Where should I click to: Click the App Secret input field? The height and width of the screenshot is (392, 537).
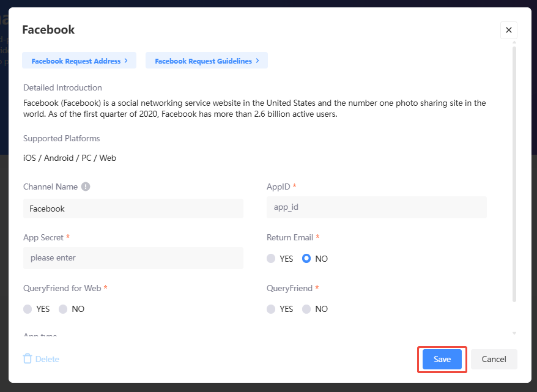pyautogui.click(x=133, y=257)
